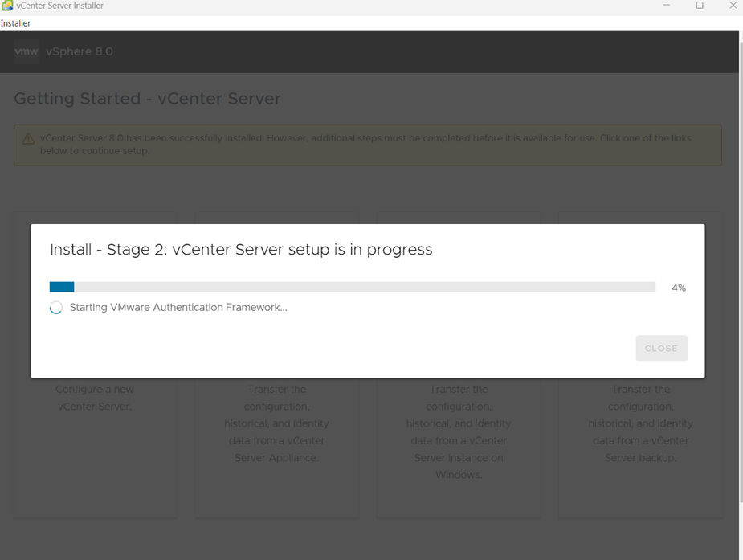Click the vSphere 8.0 header text
This screenshot has height=560, width=743.
80,51
